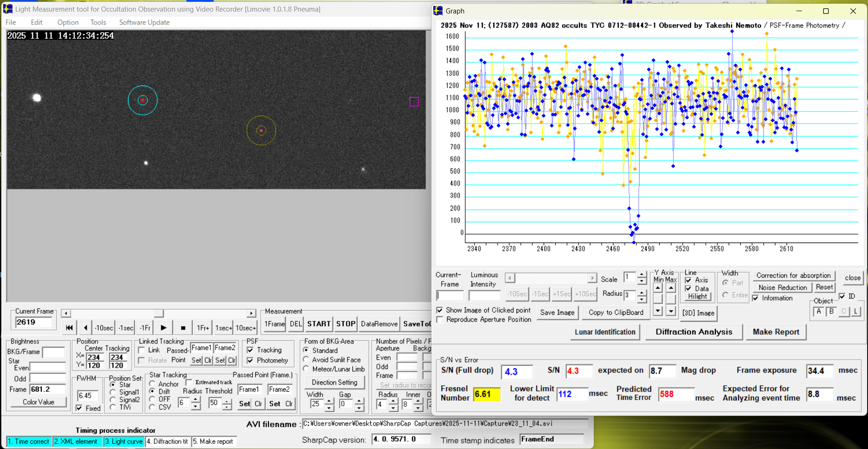The width and height of the screenshot is (868, 449).
Task: Disable the PSF Tracking checkbox
Action: [x=250, y=350]
